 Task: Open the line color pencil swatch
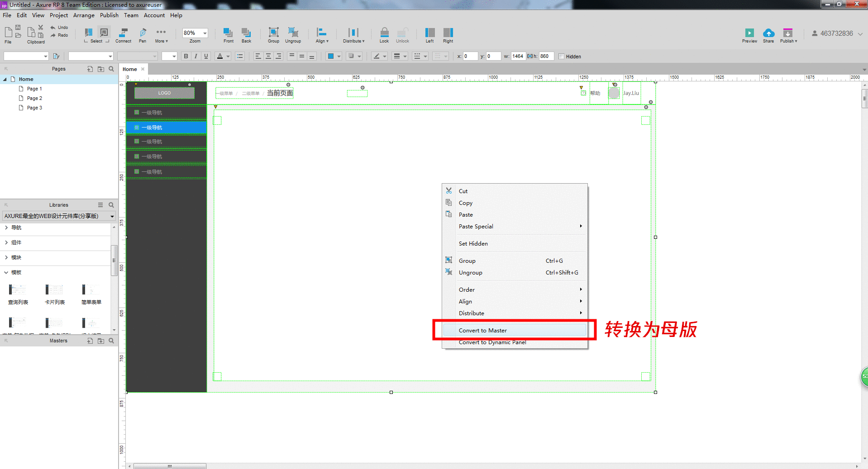pyautogui.click(x=376, y=57)
